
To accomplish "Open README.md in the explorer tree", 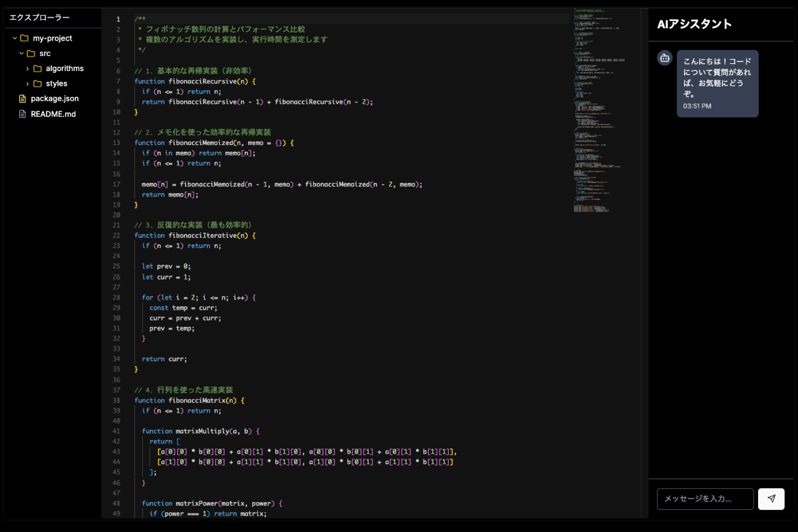I will [x=53, y=114].
